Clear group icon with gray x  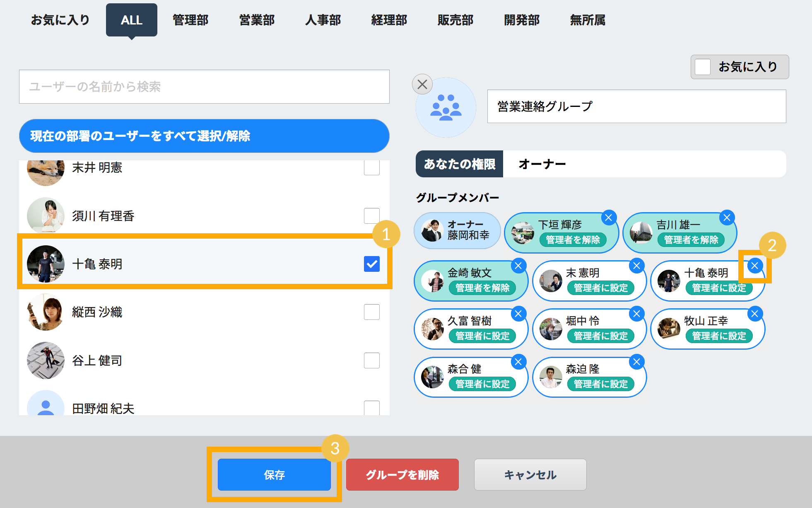(x=422, y=85)
